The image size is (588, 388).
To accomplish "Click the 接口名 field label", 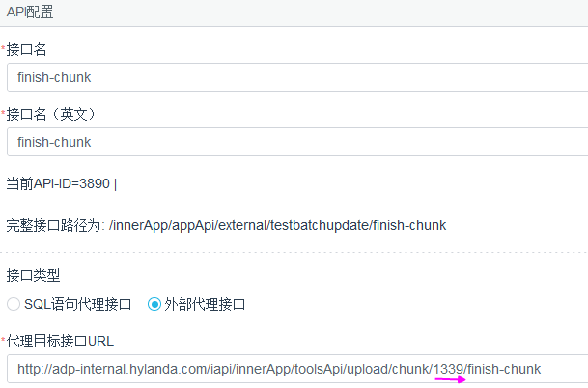I will [26, 48].
